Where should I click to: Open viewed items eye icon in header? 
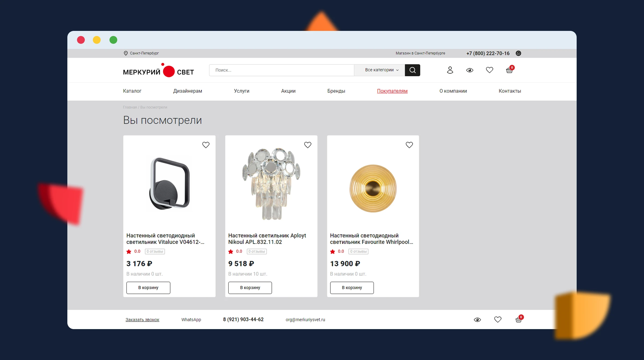(470, 70)
